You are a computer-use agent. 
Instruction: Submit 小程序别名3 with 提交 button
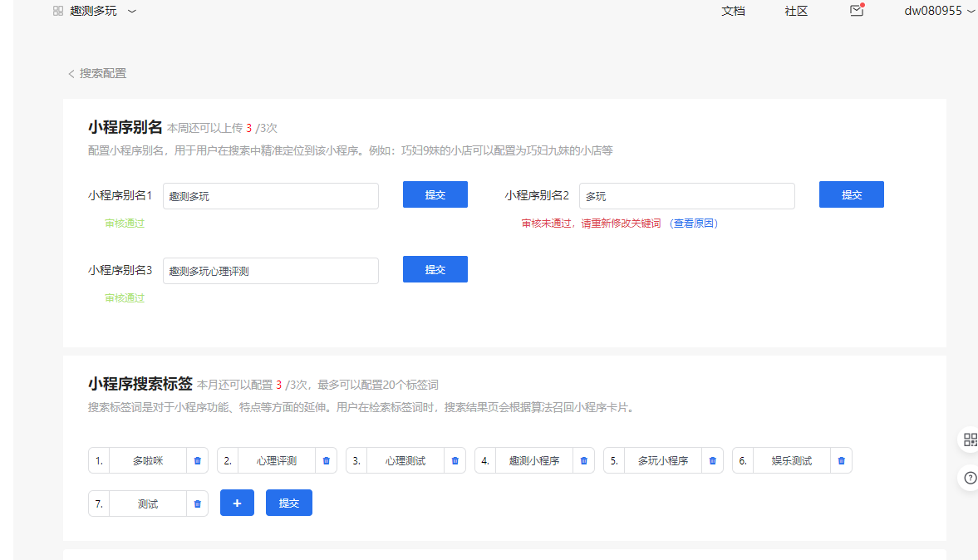(435, 269)
